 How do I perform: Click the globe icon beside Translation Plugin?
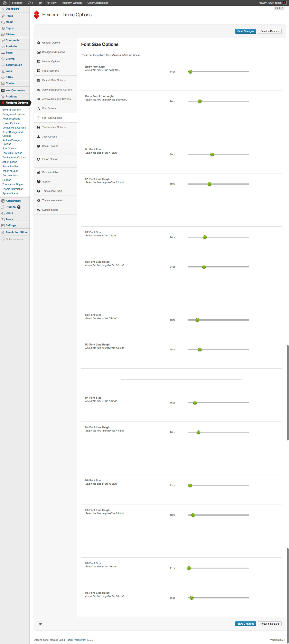(38, 191)
